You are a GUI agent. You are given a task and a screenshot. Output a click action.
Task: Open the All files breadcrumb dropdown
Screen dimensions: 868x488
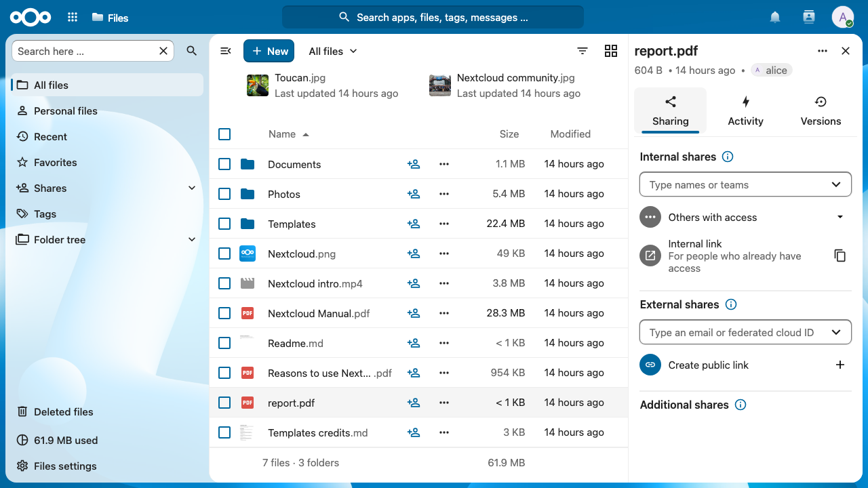333,51
